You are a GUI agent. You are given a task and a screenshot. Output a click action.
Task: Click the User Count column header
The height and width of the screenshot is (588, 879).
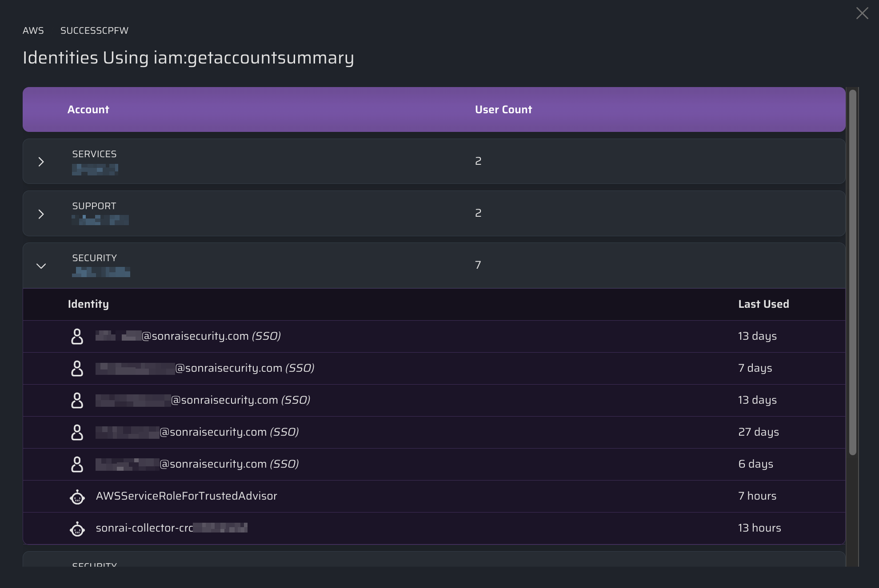(x=503, y=110)
